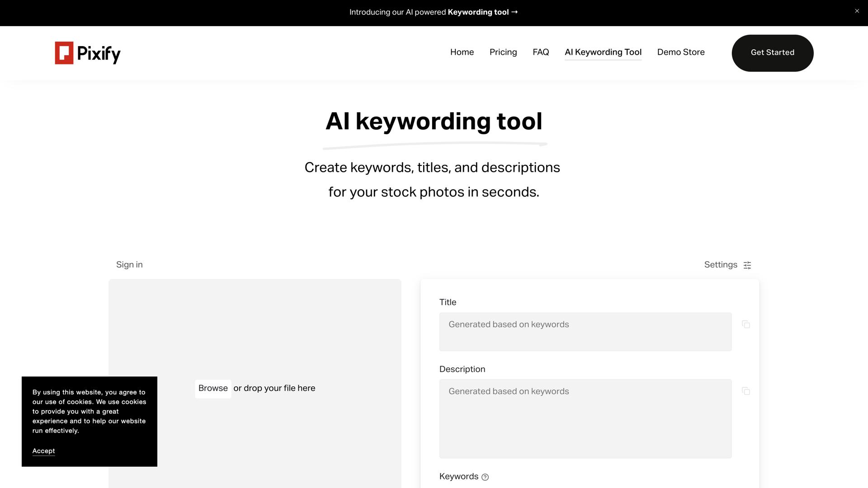Screen dimensions: 868x488
Task: Open the Sign in link
Action: tap(129, 264)
